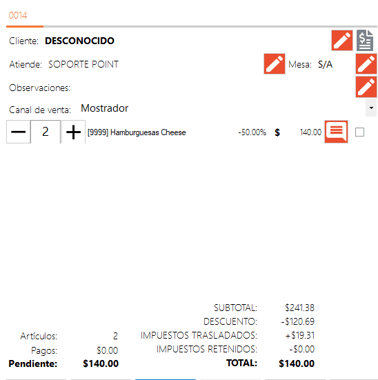Image resolution: width=378 pixels, height=380 pixels.
Task: Click the -50.00% discount value
Action: coord(252,133)
